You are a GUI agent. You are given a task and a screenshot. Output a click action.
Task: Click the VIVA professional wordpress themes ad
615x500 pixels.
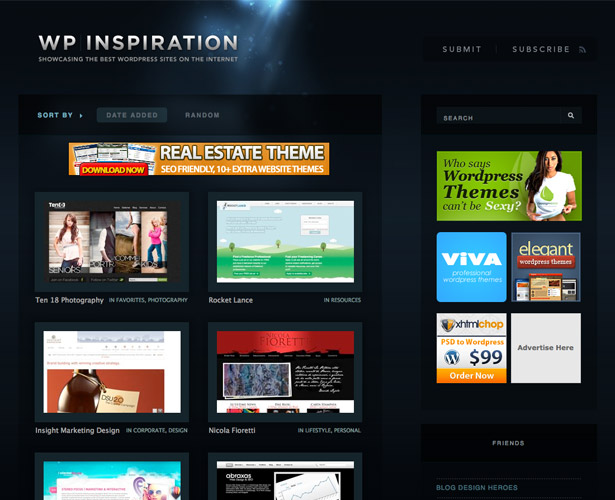[471, 267]
